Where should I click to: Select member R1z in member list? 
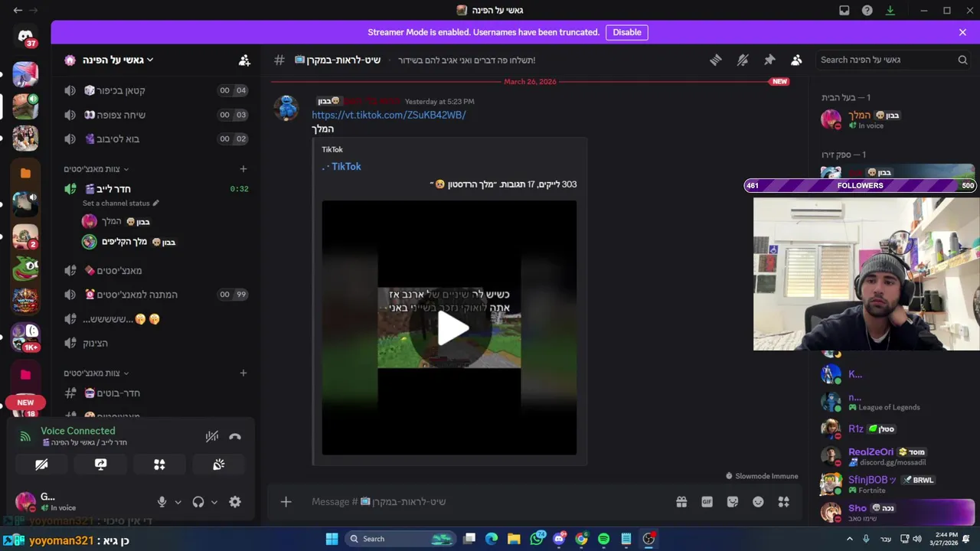click(893, 429)
